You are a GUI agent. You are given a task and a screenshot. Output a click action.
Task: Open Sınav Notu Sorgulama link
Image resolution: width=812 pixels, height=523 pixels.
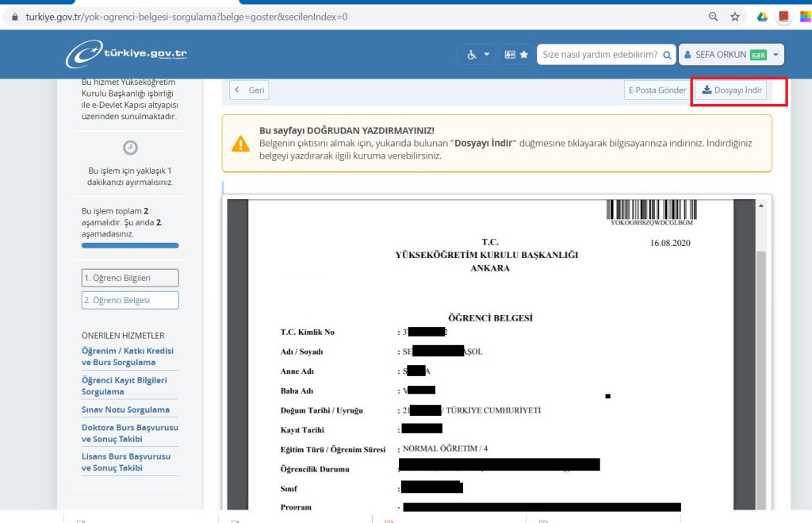coord(125,410)
